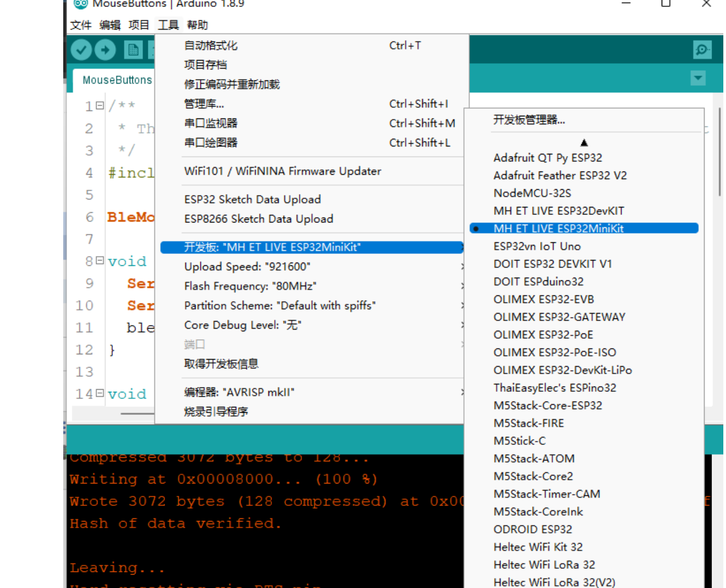Select ThaiEasyElec's ESPino32 board
The height and width of the screenshot is (588, 726).
tap(584, 388)
